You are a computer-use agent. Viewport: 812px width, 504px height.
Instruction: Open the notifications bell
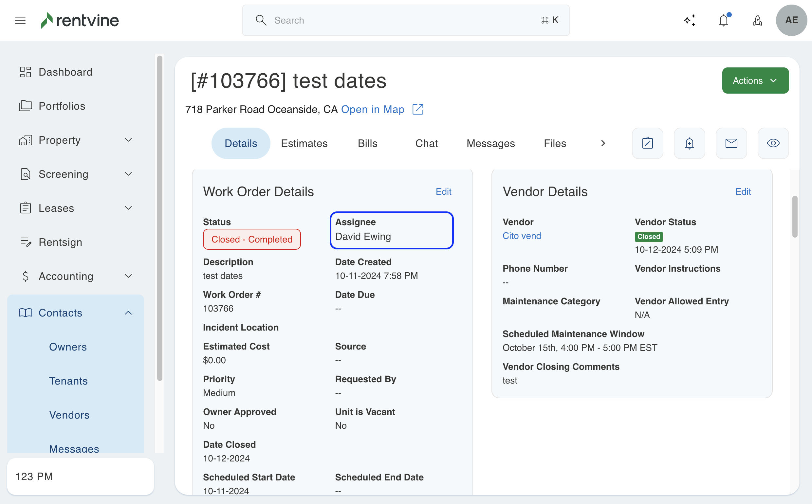(723, 20)
